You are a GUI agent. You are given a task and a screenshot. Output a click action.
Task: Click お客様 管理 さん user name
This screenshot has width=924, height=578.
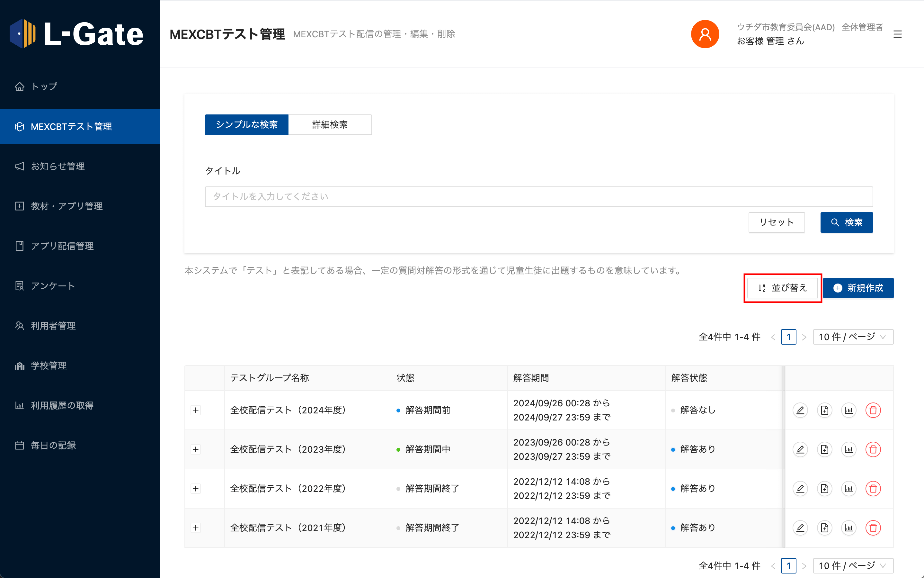770,41
